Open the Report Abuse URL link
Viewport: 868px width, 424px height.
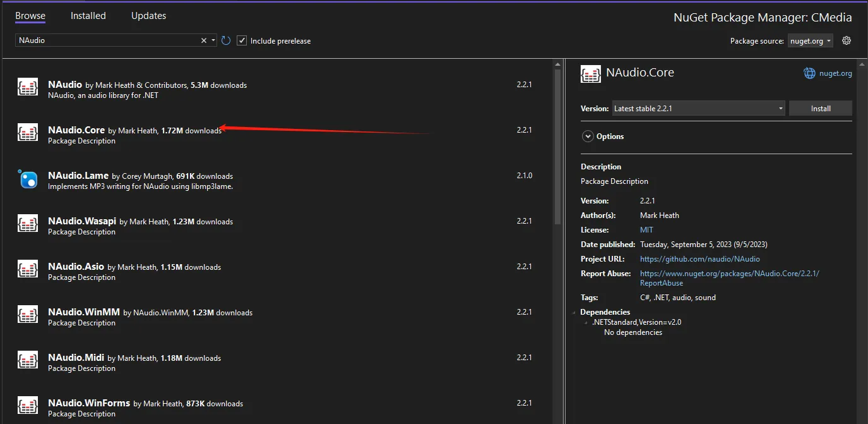click(x=730, y=278)
